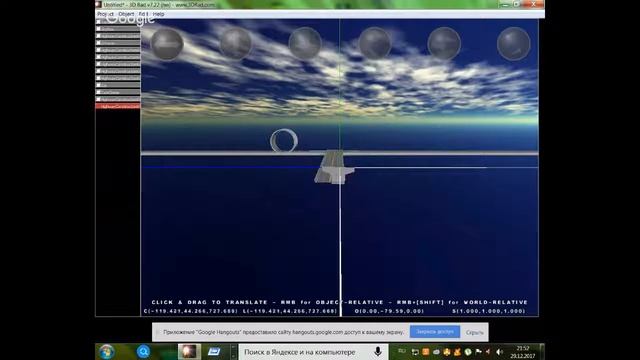Click the blue magnifier search icon on the taskbar

(x=143, y=351)
